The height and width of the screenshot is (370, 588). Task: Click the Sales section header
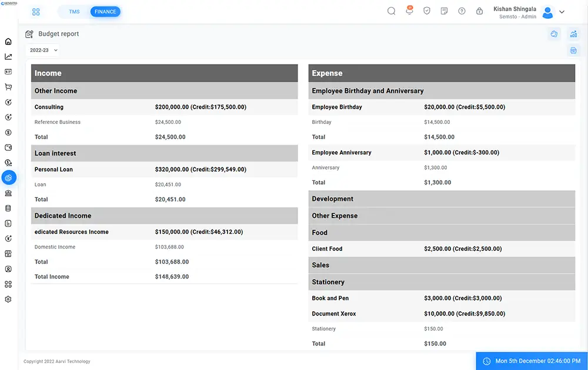[x=442, y=265]
